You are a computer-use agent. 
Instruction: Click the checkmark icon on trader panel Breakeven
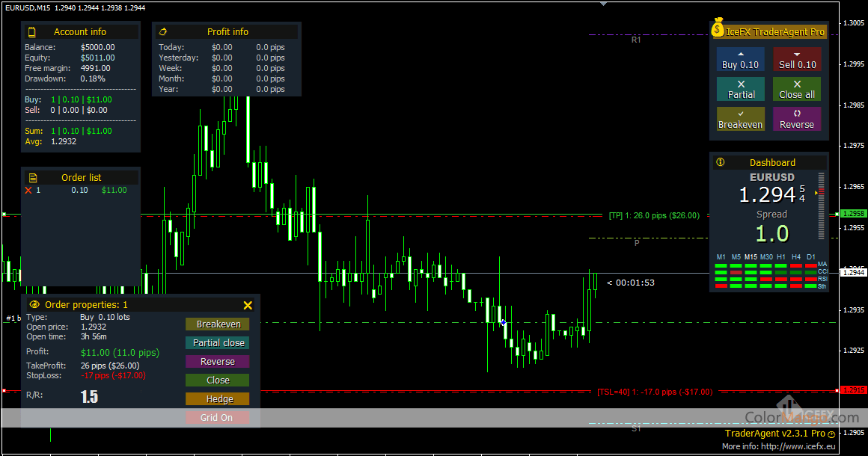[x=741, y=114]
